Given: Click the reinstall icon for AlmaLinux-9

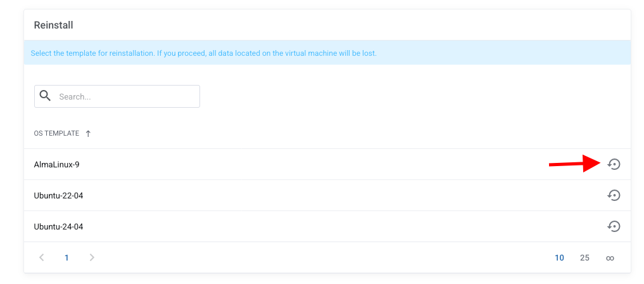Looking at the screenshot, I should (614, 164).
